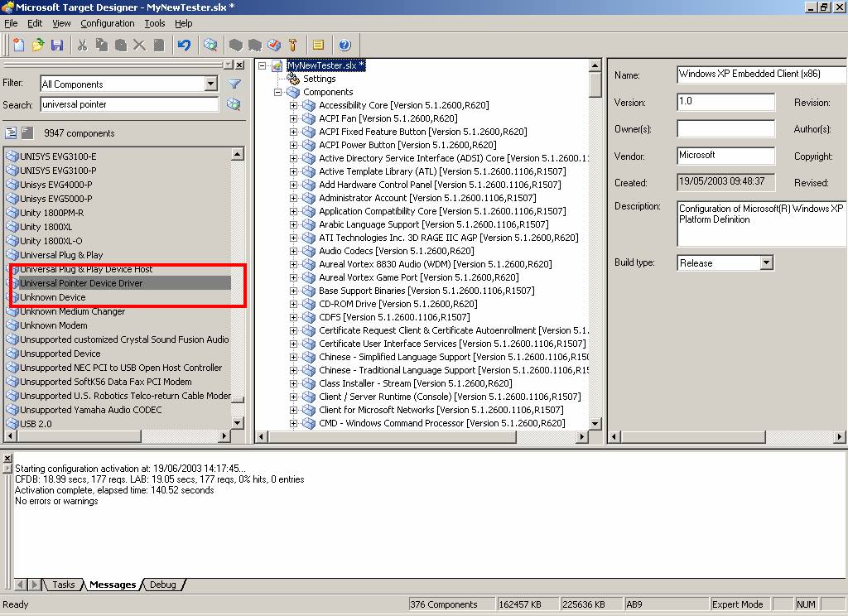848x616 pixels.
Task: Open an existing configuration
Action: click(37, 45)
